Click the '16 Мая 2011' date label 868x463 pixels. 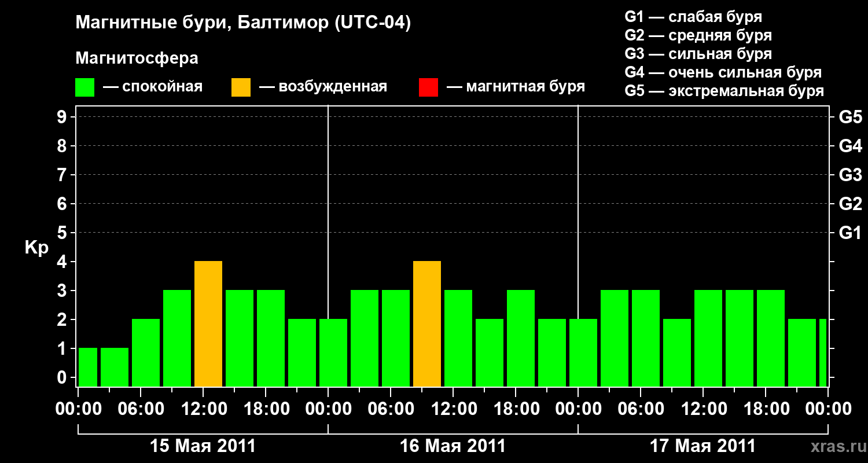click(x=453, y=446)
